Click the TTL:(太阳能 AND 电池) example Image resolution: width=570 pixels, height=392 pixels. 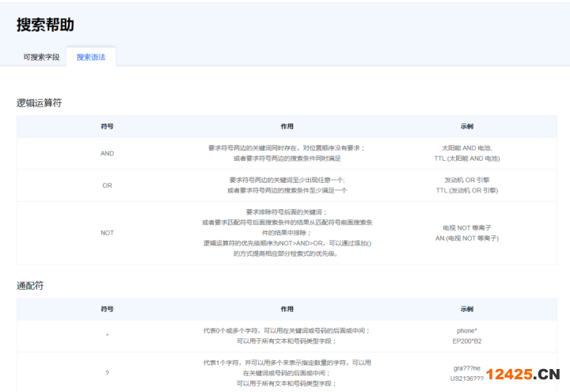tap(466, 158)
